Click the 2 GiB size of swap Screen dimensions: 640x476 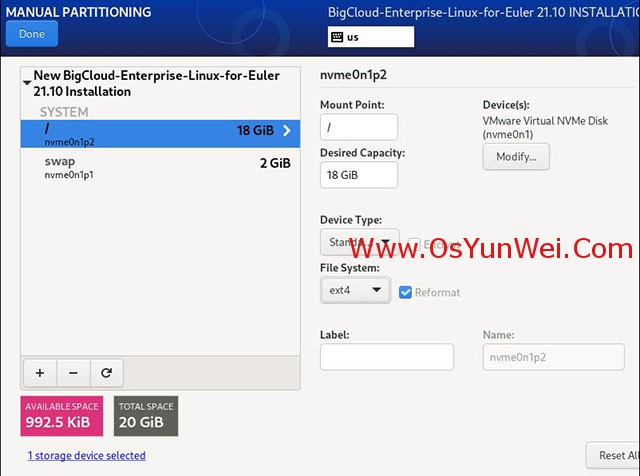(275, 163)
